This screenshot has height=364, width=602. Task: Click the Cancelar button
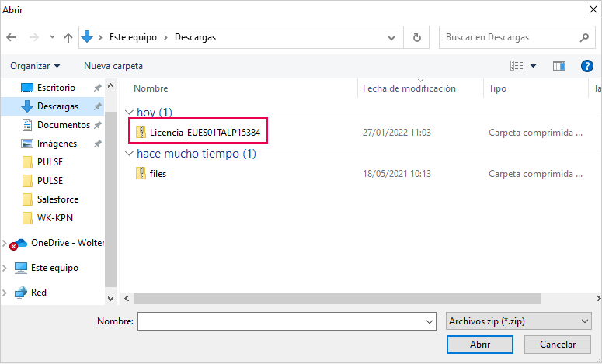558,345
